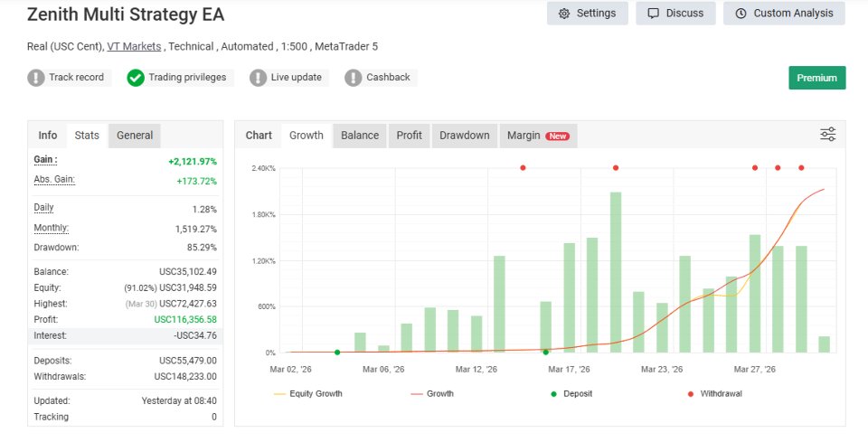Open the Margin chart tab

537,136
